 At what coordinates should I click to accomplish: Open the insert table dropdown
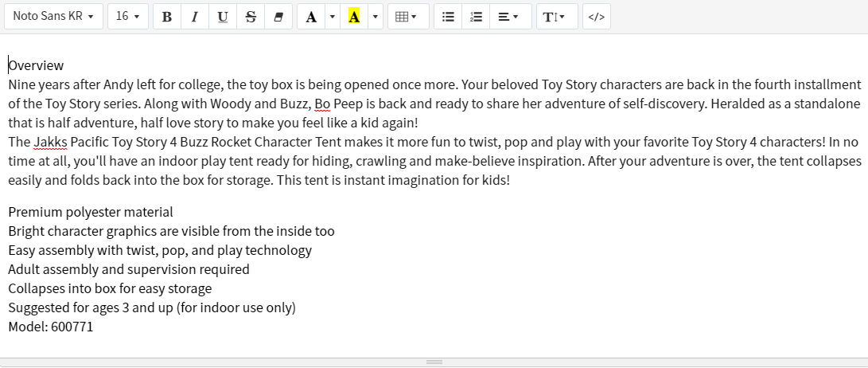click(408, 16)
